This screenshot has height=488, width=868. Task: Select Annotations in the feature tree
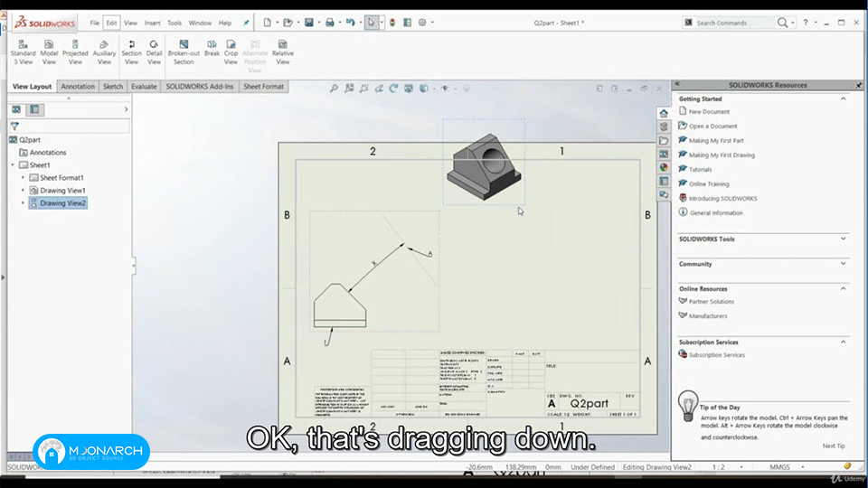[48, 152]
